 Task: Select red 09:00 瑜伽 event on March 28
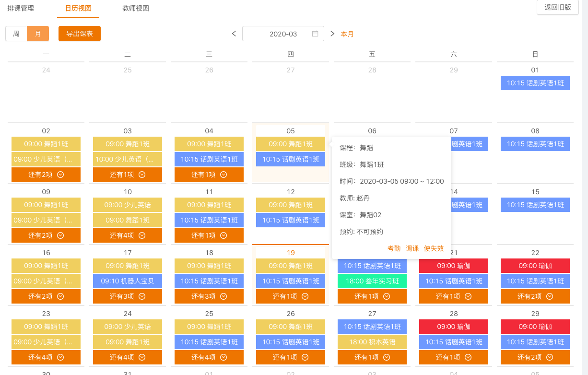point(454,327)
